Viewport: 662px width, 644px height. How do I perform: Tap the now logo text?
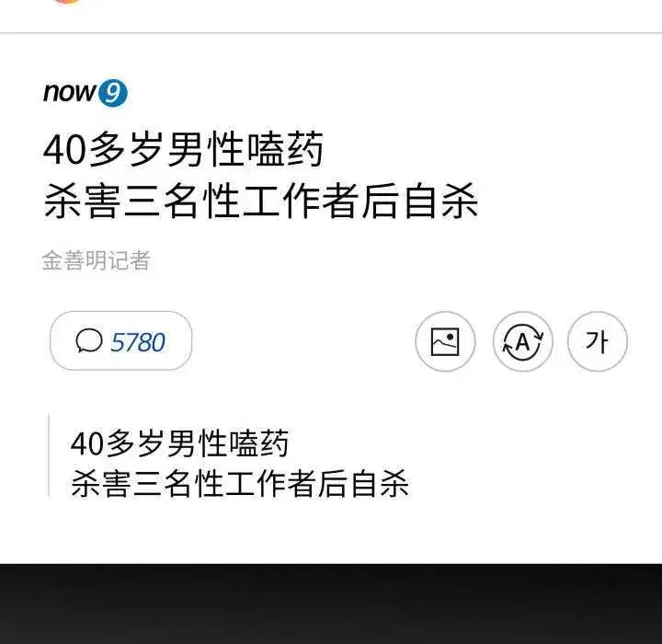[70, 92]
